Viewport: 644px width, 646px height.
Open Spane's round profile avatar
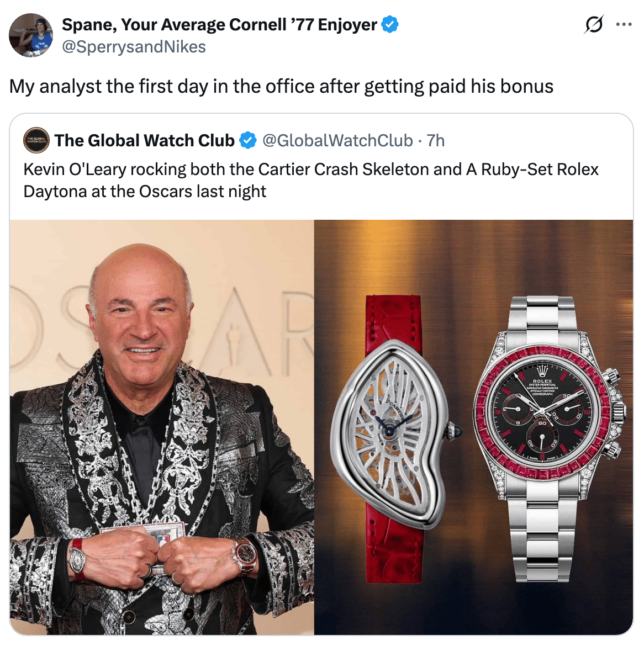[x=31, y=35]
